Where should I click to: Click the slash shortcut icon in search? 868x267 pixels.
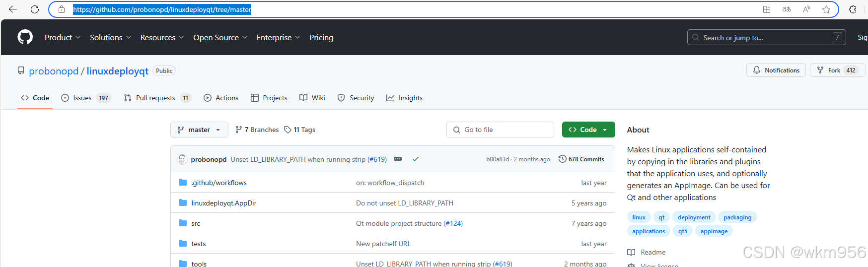[x=838, y=37]
